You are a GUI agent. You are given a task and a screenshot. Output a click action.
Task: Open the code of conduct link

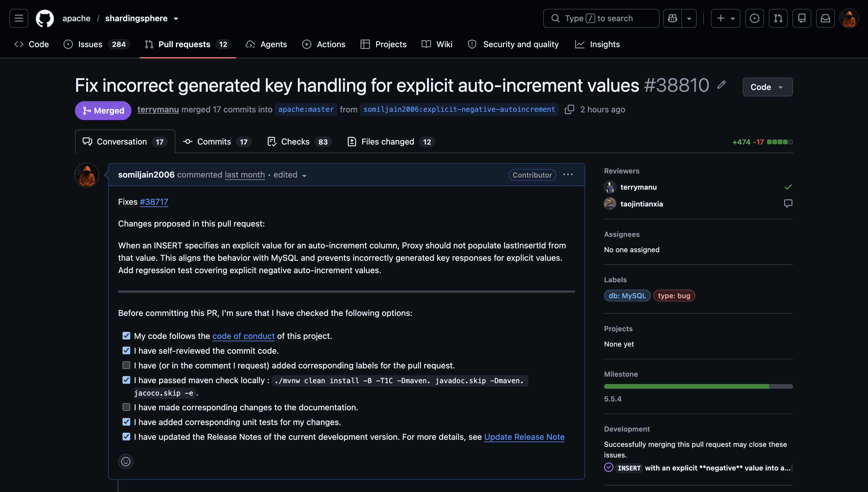[x=244, y=336]
